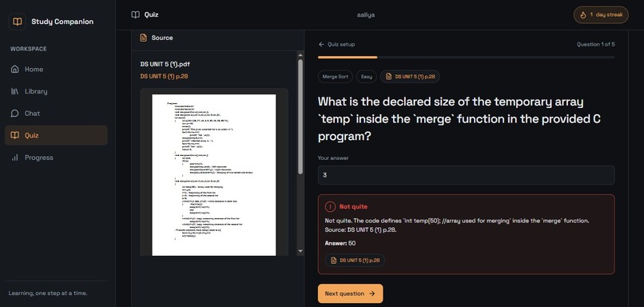The width and height of the screenshot is (644, 307).
Task: Click arrow icon on Next question button
Action: click(x=372, y=293)
